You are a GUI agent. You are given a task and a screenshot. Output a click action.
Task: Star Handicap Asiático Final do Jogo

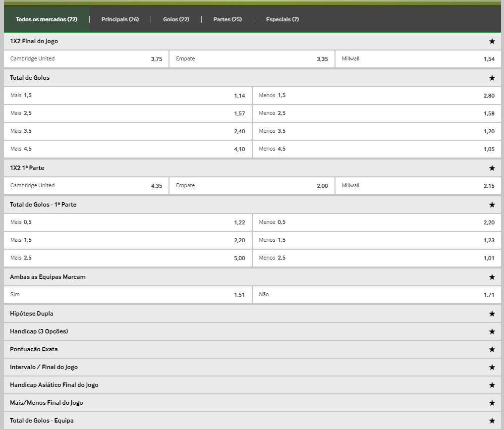coord(492,385)
